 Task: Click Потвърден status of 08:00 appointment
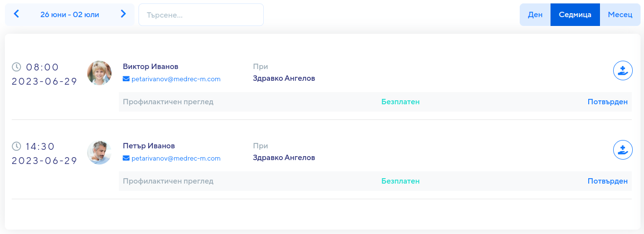tap(608, 102)
